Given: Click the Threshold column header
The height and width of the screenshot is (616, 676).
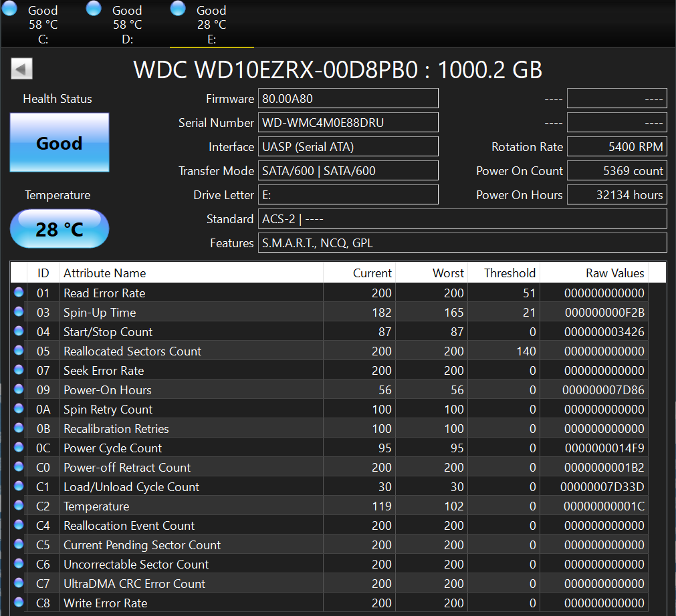Looking at the screenshot, I should coord(504,273).
